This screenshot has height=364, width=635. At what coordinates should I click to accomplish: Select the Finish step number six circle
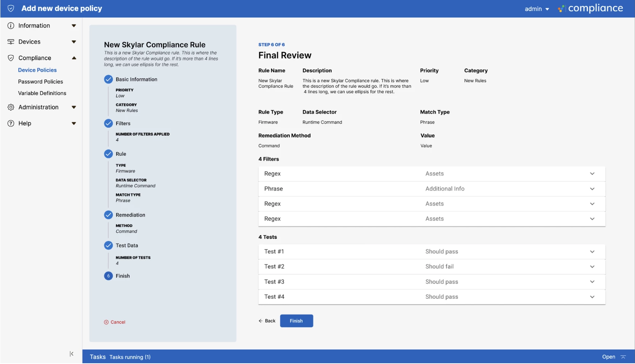click(x=108, y=276)
